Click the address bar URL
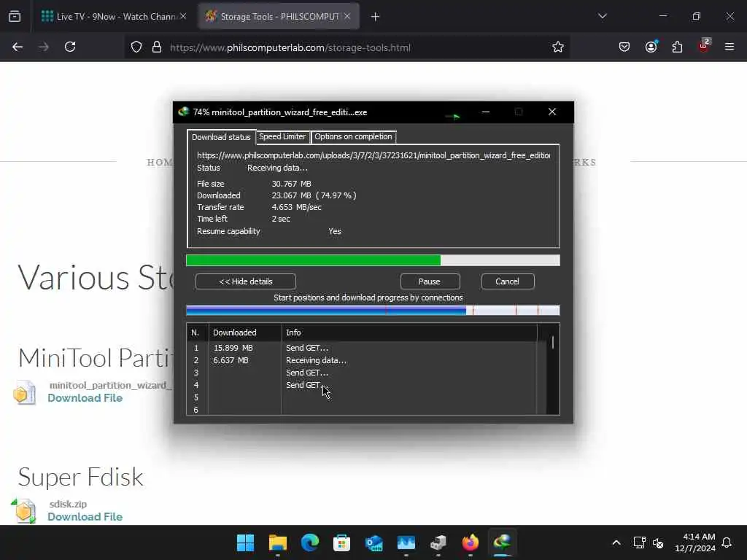 [290, 47]
